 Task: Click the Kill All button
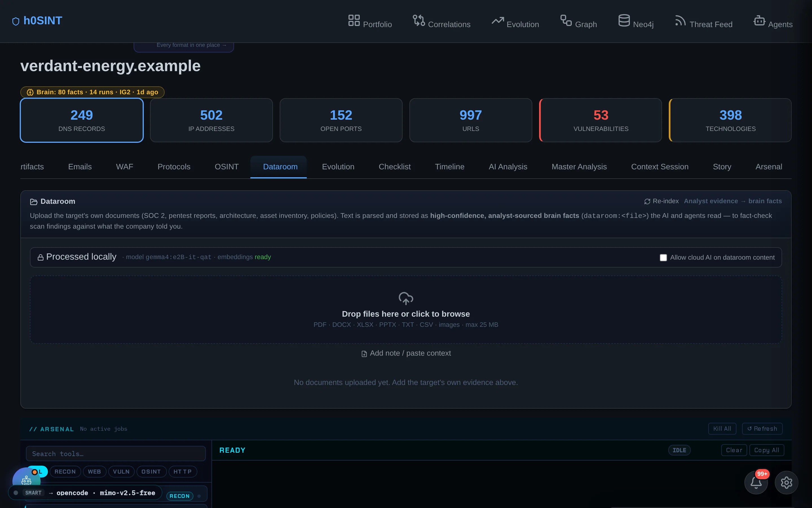(722, 429)
